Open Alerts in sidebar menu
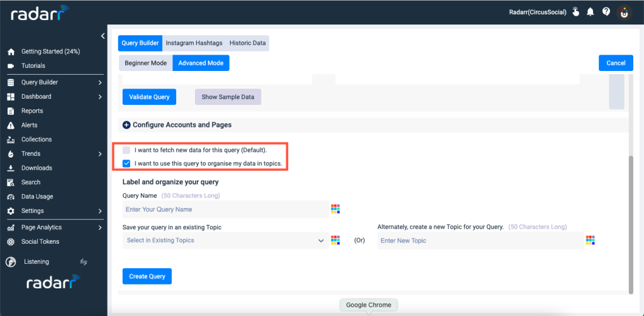This screenshot has width=644, height=316. point(29,125)
